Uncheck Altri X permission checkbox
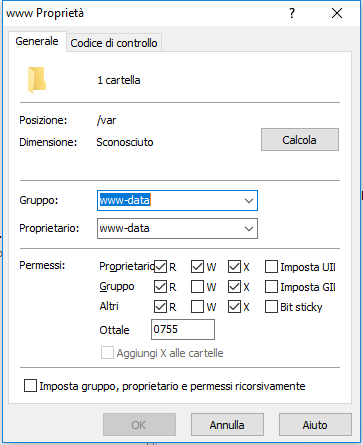This screenshot has width=363, height=445. (234, 307)
